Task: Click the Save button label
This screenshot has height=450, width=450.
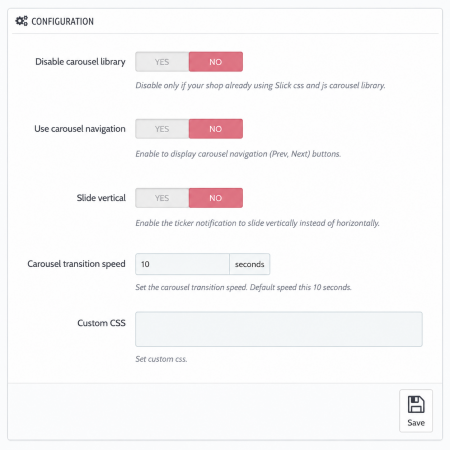Action: pos(416,423)
